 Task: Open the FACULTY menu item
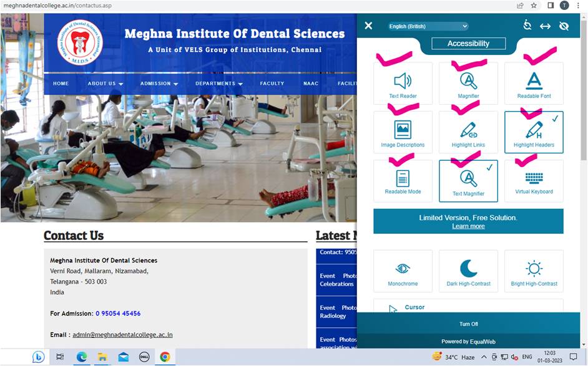point(272,84)
